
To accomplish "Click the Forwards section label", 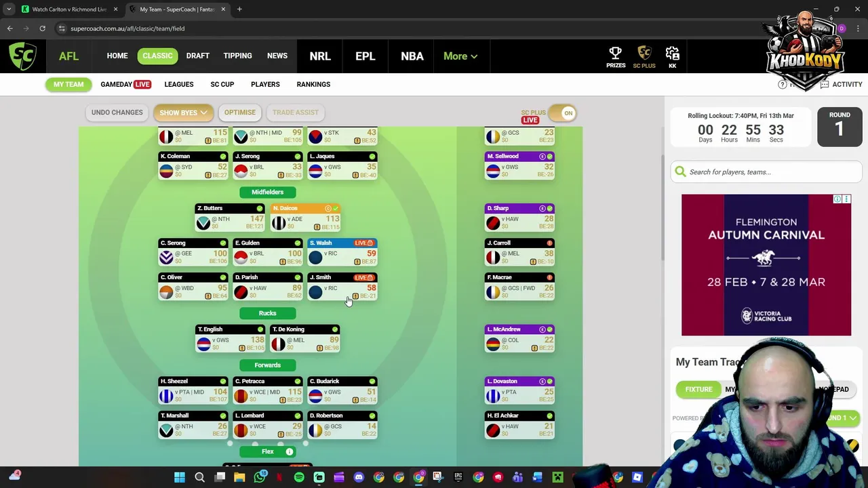I will pyautogui.click(x=267, y=365).
